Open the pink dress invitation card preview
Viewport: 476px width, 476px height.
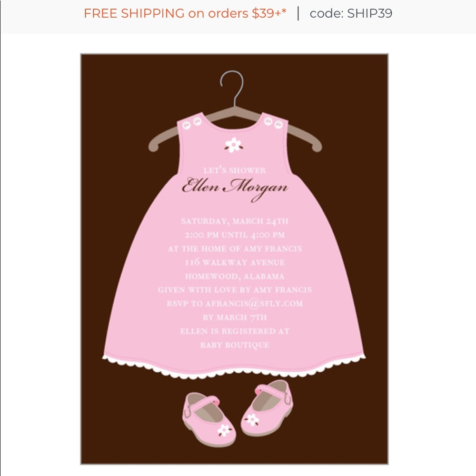[234, 259]
